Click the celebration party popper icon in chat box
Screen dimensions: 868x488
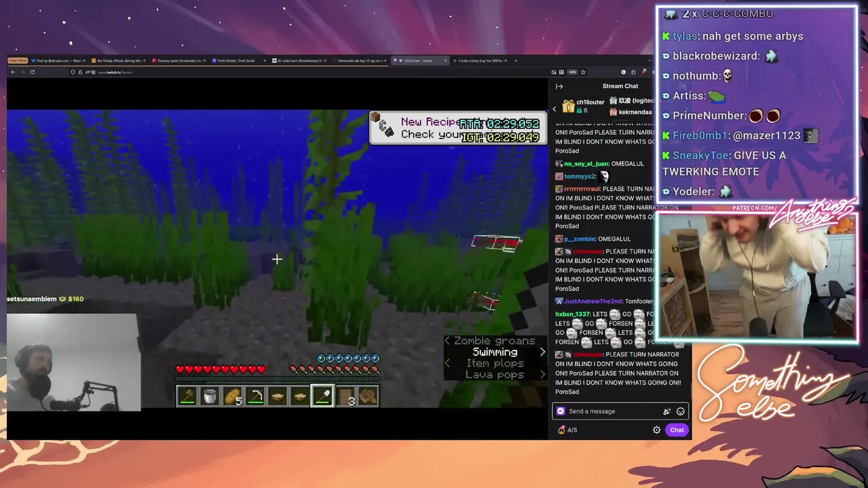[667, 411]
